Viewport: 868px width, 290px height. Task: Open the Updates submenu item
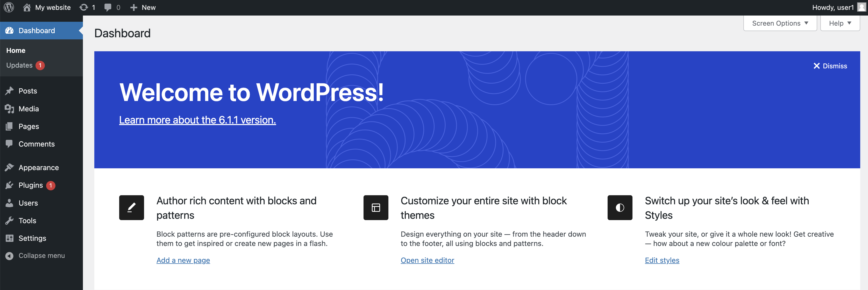click(x=19, y=65)
